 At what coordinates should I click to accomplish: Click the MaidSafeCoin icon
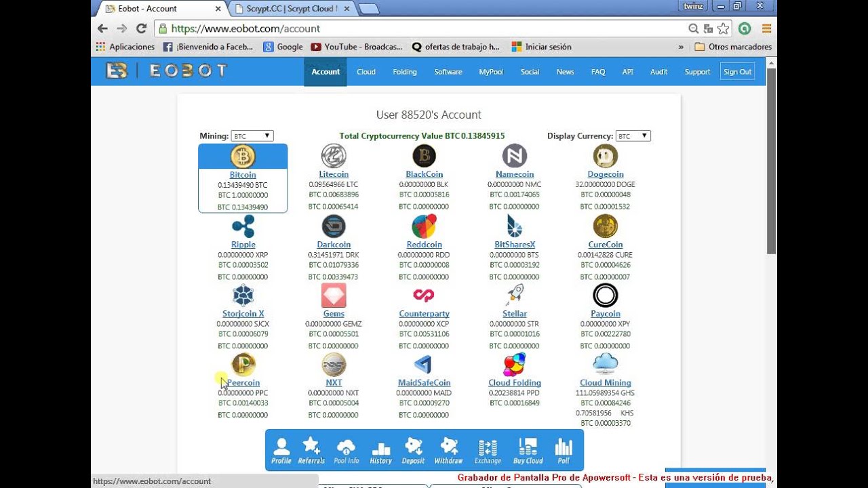pos(424,365)
